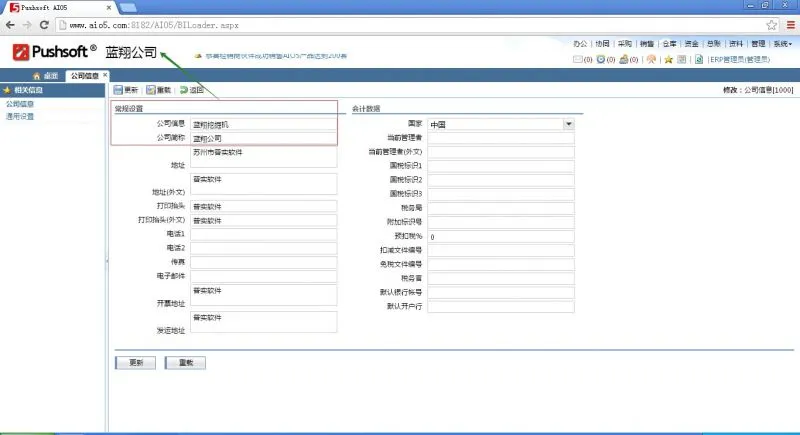The image size is (800, 435).
Task: Click the 地址 text area
Action: pos(263,157)
